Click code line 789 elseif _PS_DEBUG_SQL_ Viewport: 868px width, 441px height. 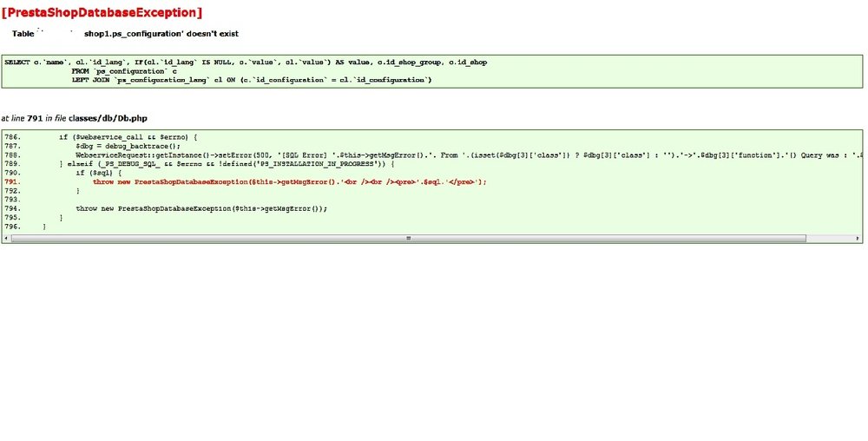coord(227,164)
